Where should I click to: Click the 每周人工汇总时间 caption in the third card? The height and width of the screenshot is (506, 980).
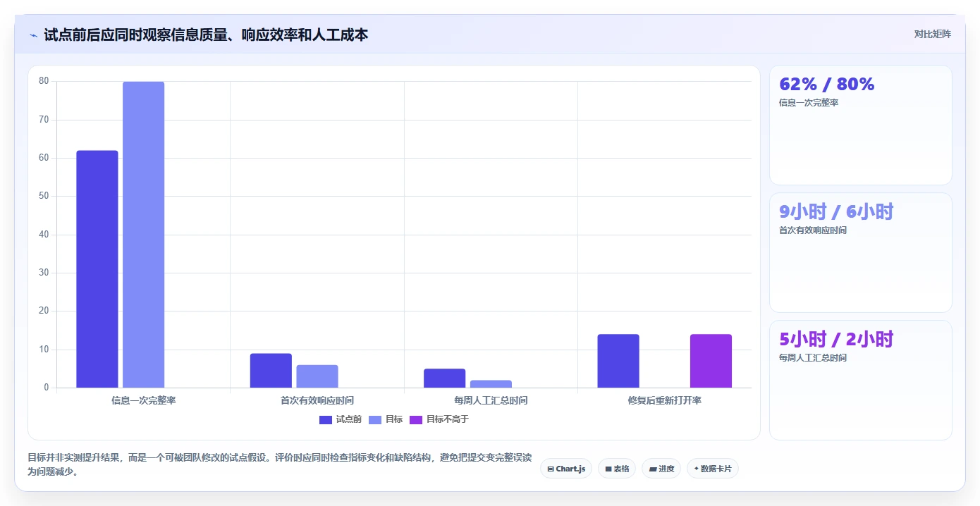click(x=813, y=358)
